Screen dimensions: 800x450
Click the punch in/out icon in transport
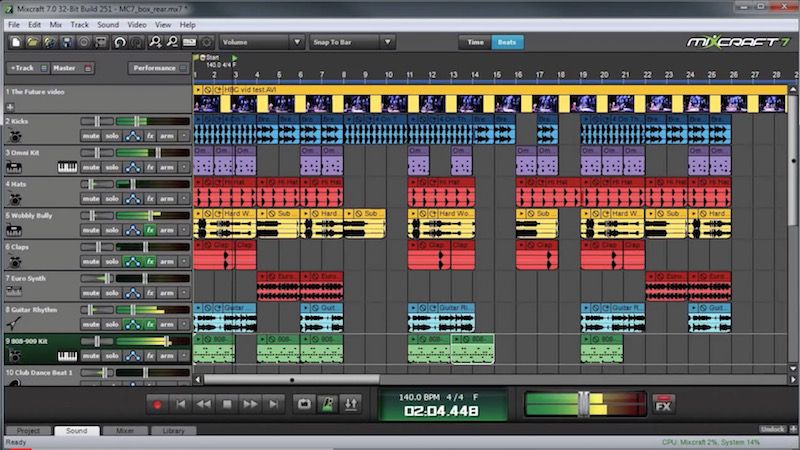pos(351,404)
